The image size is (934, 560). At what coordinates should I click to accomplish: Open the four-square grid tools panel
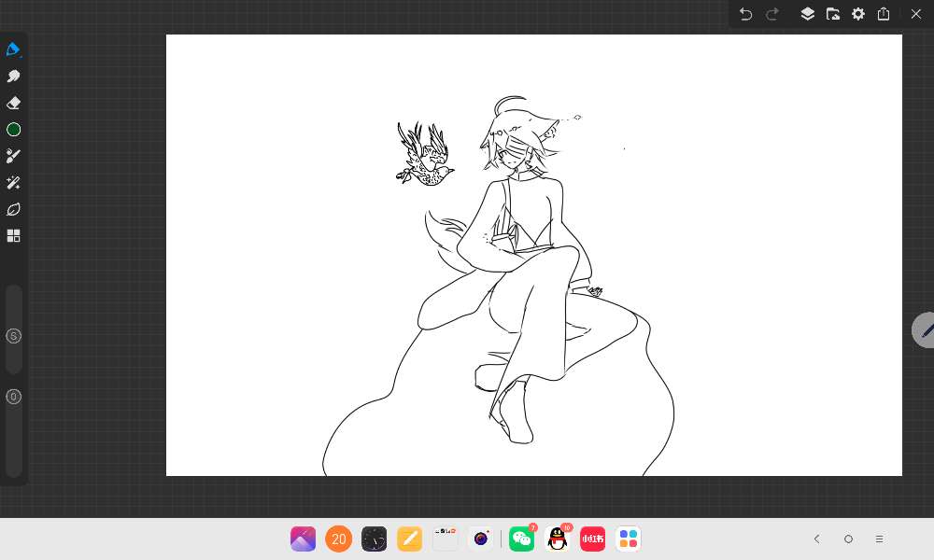pyautogui.click(x=13, y=236)
